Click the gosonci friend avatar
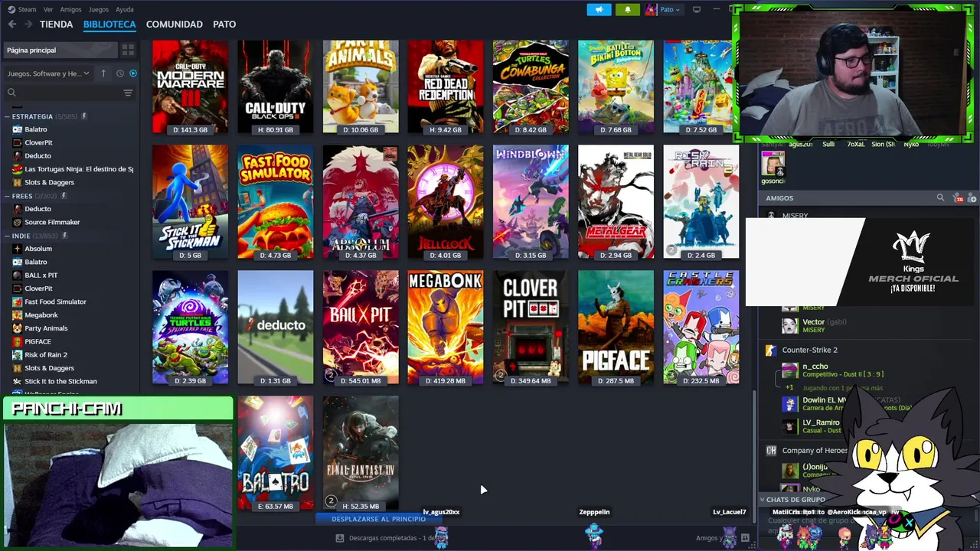The width and height of the screenshot is (980, 551). click(773, 163)
